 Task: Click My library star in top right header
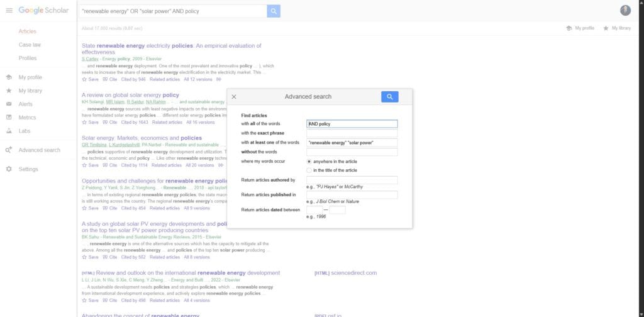tap(606, 28)
